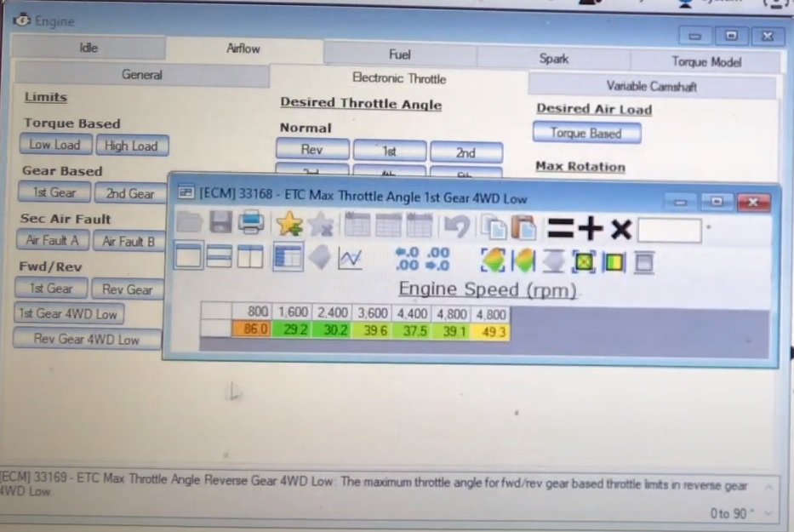Select the 37.5 table cell
The image size is (794, 532).
point(411,331)
